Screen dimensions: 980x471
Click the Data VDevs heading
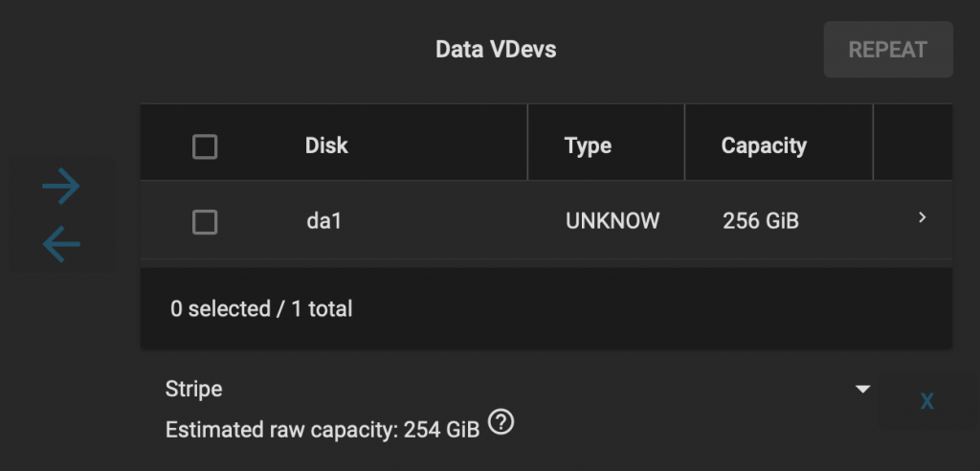tap(496, 50)
